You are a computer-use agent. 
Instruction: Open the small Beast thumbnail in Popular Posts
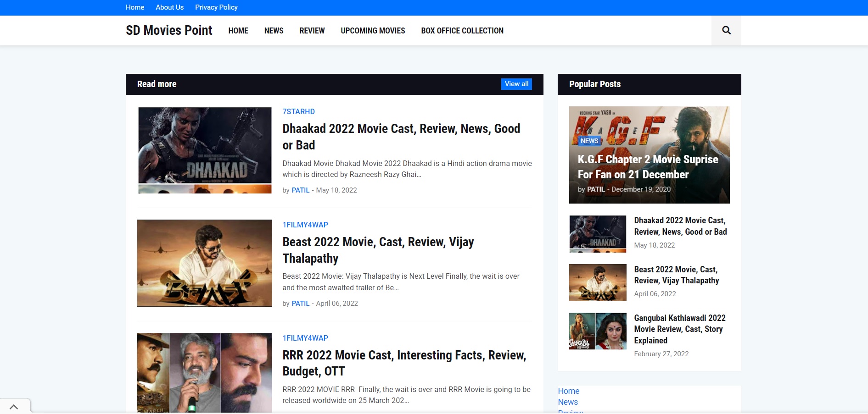coord(598,282)
